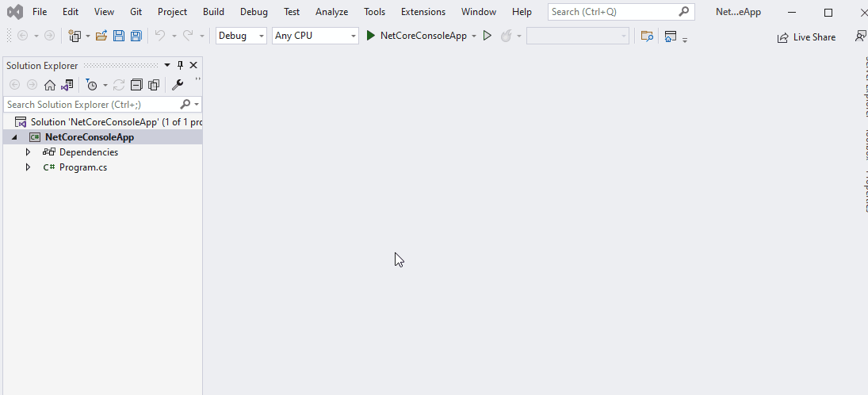Click the Show All Files icon
The height and width of the screenshot is (395, 868).
tap(153, 85)
